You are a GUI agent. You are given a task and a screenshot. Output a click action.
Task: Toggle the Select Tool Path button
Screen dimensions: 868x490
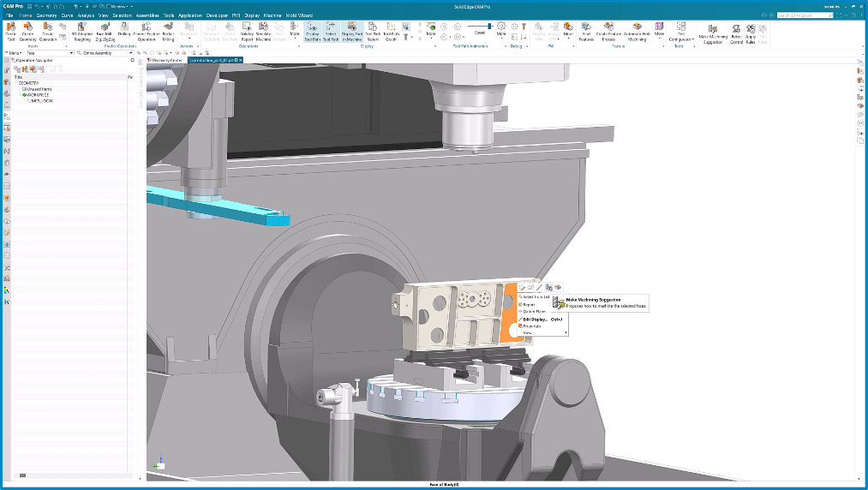331,30
